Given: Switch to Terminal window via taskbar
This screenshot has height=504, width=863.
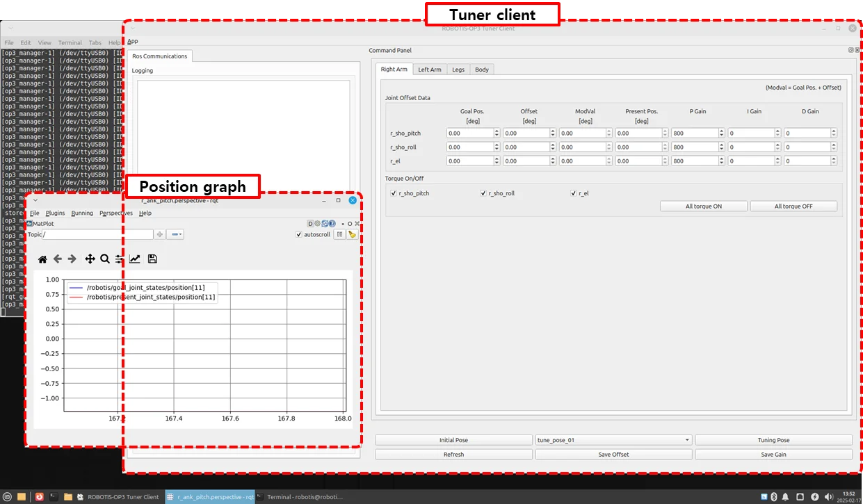Looking at the screenshot, I should [x=300, y=497].
